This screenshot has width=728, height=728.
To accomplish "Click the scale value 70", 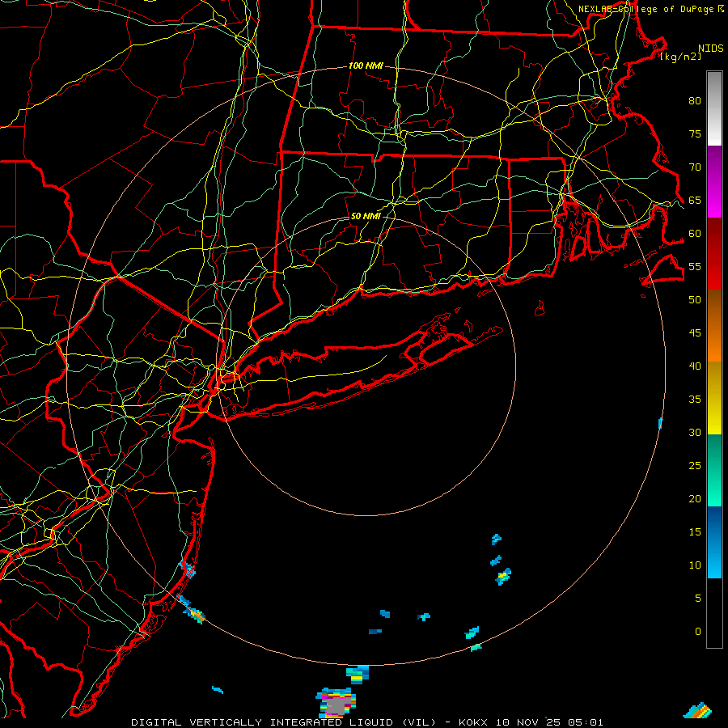I will [x=695, y=167].
